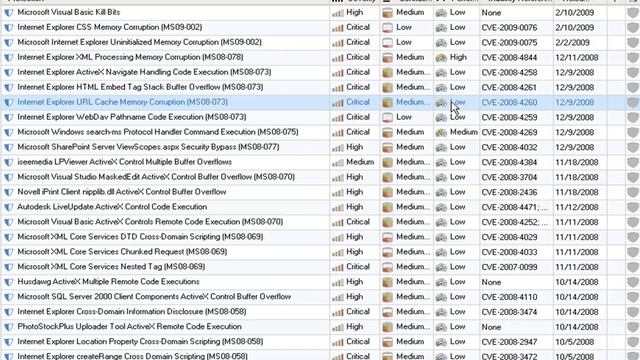
Task: Click the confidence level icon in Internet Explorer Location Property row
Action: point(387,342)
